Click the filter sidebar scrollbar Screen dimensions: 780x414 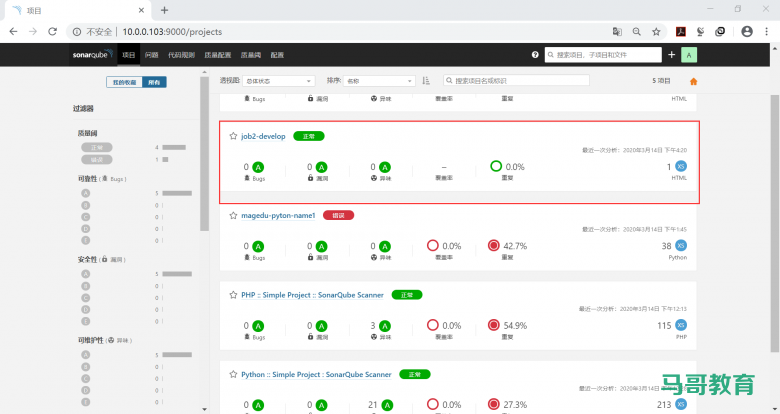(x=204, y=153)
